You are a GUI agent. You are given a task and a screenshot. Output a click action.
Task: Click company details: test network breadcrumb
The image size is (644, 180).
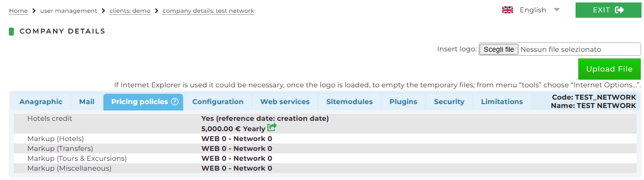[x=208, y=11]
